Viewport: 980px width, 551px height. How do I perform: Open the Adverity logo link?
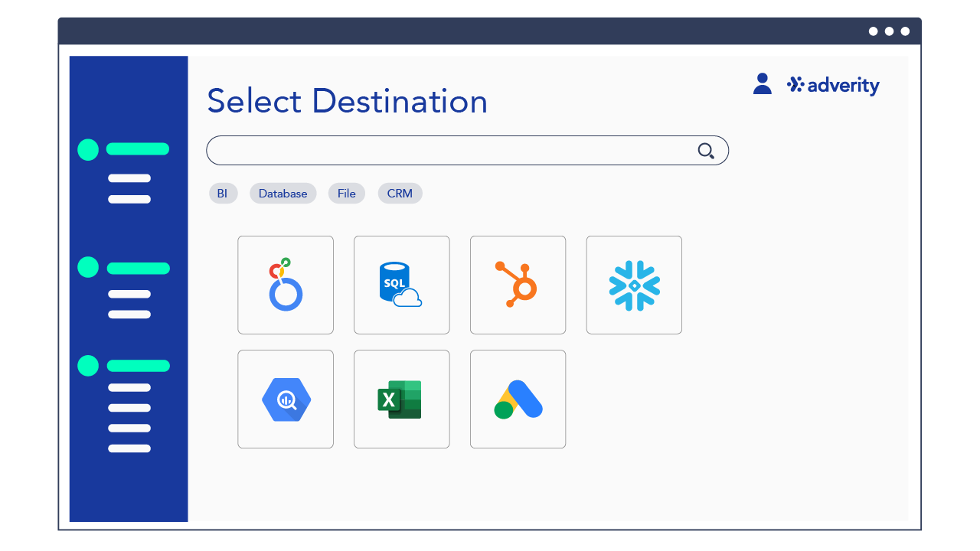tap(833, 85)
